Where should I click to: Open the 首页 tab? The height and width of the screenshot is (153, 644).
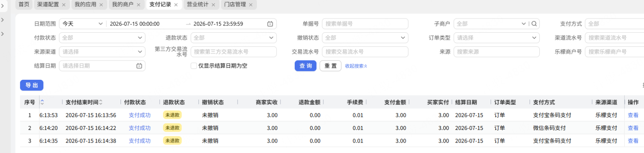coord(24,4)
